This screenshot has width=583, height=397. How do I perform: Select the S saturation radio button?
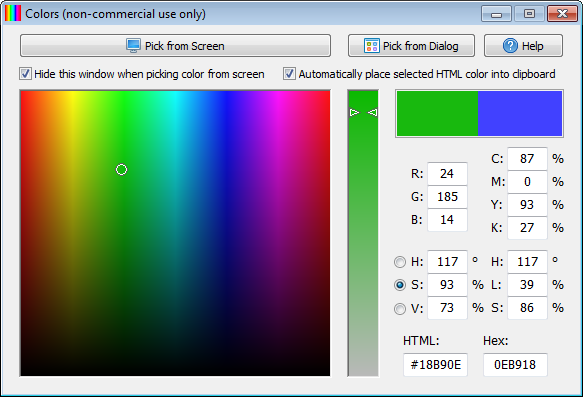tap(400, 285)
